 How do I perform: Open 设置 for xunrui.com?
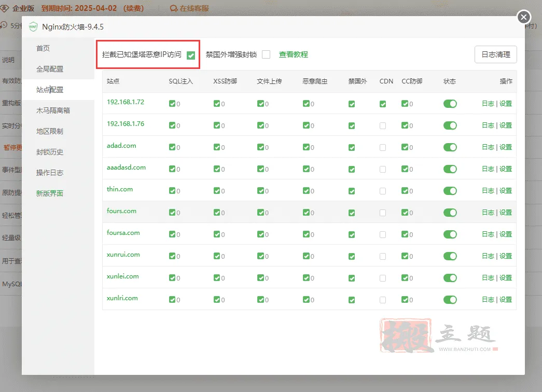[x=506, y=256]
